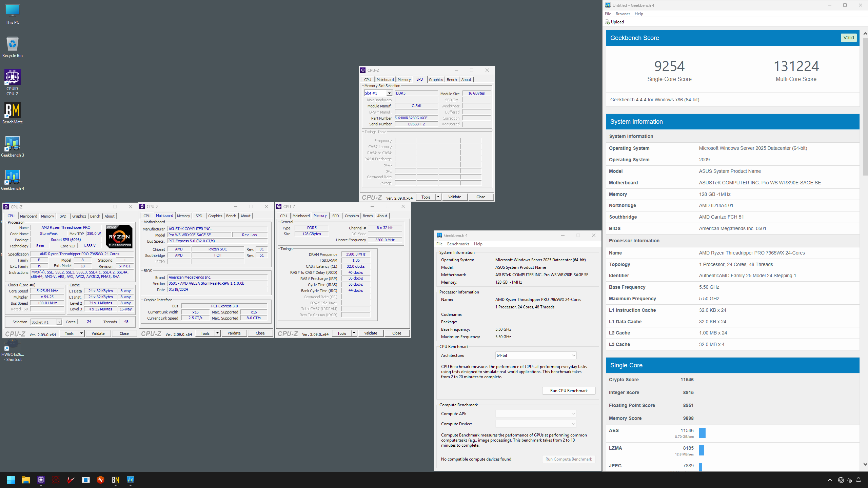Click the 9254 Single-Core Score value
Image resolution: width=868 pixels, height=488 pixels.
pyautogui.click(x=669, y=66)
